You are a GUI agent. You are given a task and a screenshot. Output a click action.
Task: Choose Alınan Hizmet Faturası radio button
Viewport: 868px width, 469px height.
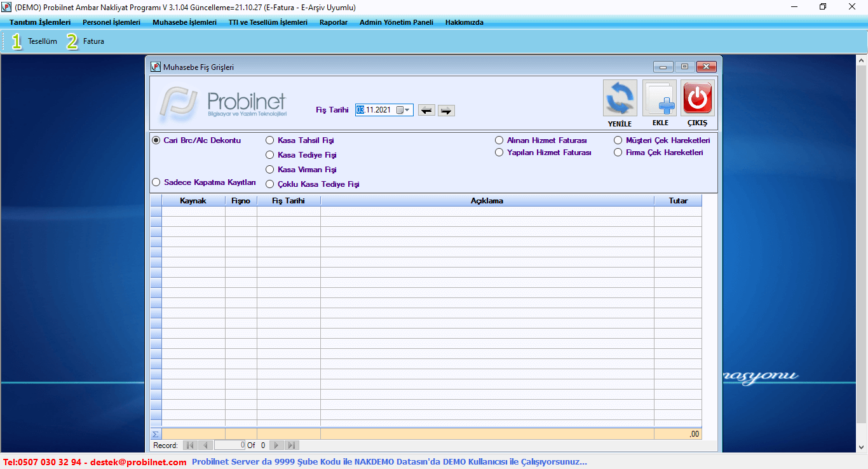click(499, 140)
